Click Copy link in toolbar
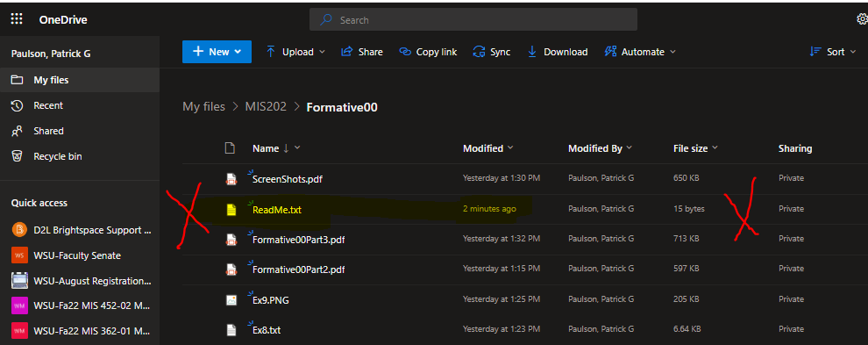 click(429, 52)
